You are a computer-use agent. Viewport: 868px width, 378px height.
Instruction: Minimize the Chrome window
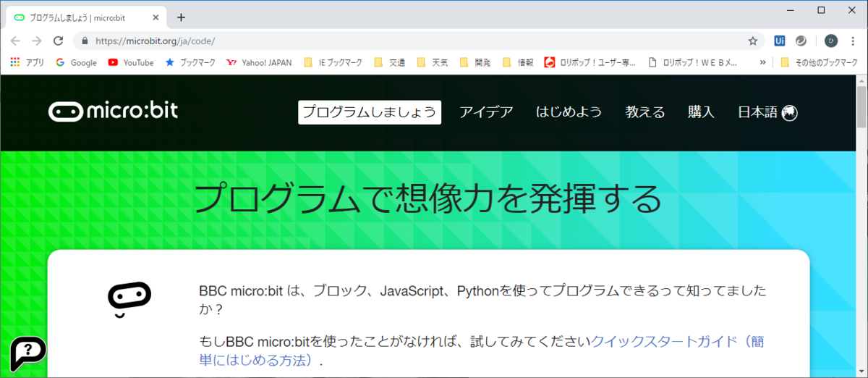click(x=788, y=9)
